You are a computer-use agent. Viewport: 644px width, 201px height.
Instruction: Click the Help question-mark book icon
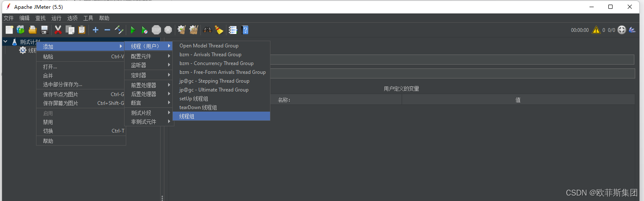(x=245, y=30)
